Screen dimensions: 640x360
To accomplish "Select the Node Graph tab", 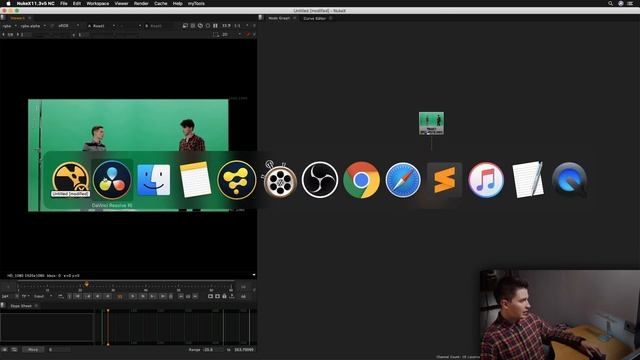I will 279,18.
